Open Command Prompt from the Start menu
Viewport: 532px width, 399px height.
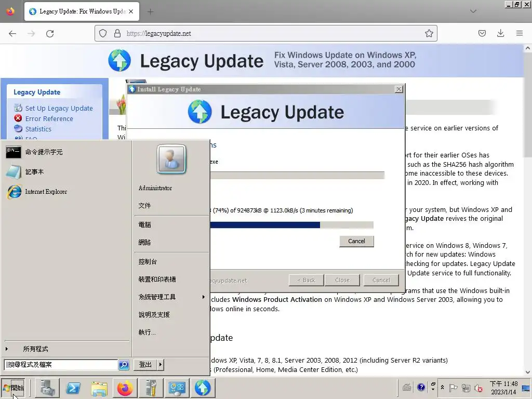(67, 152)
